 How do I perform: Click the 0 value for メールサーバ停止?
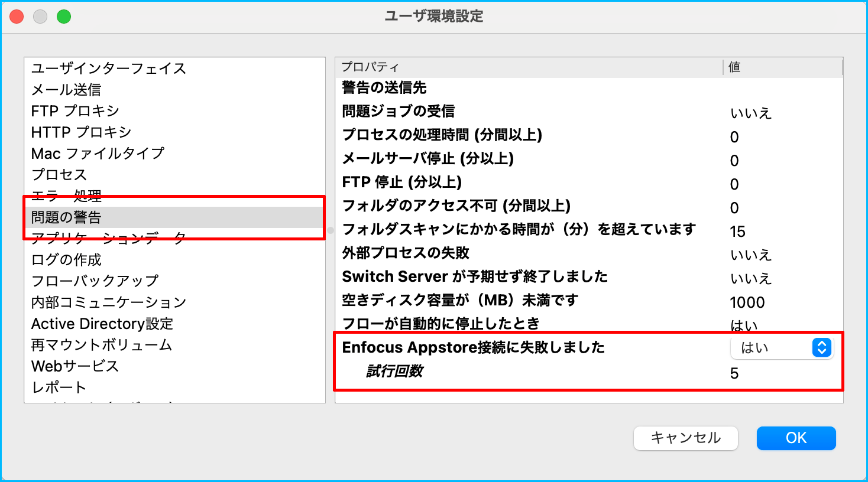[x=734, y=161]
